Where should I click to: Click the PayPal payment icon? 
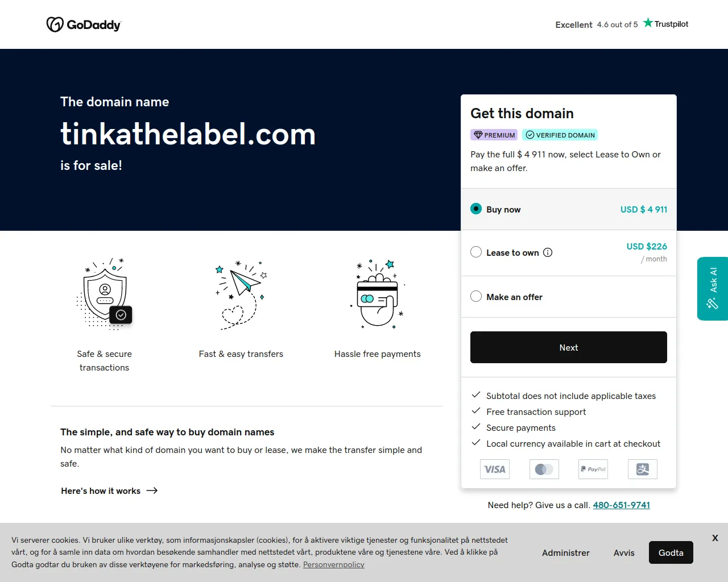tap(593, 469)
